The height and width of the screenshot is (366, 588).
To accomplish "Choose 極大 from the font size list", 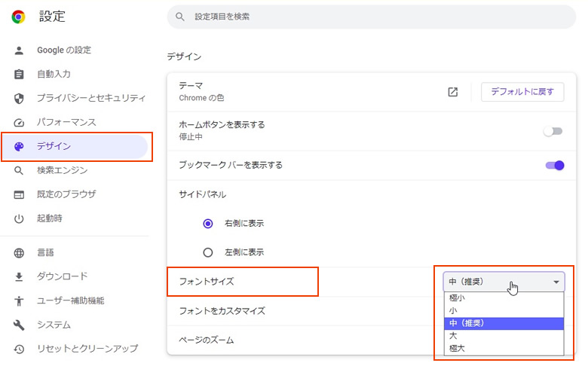I will pyautogui.click(x=457, y=348).
